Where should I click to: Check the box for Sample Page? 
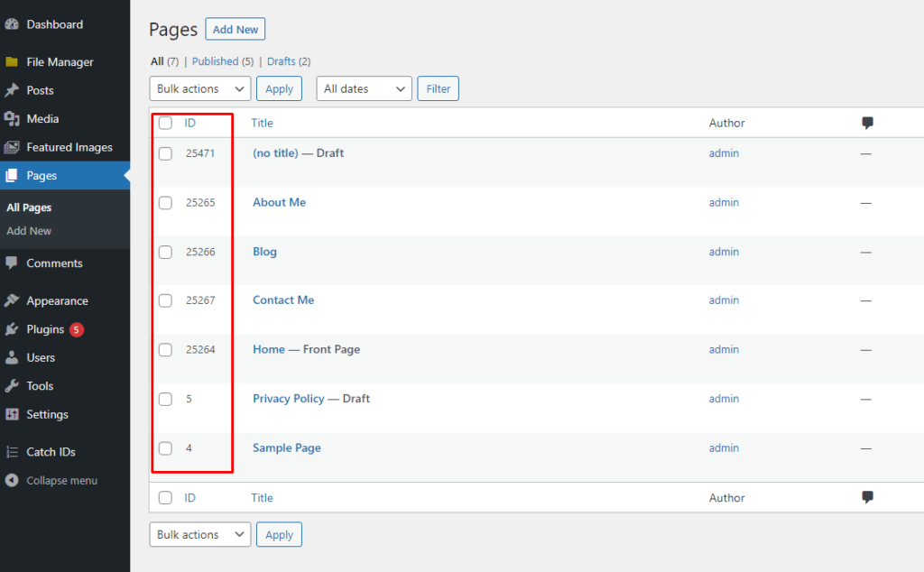point(166,448)
